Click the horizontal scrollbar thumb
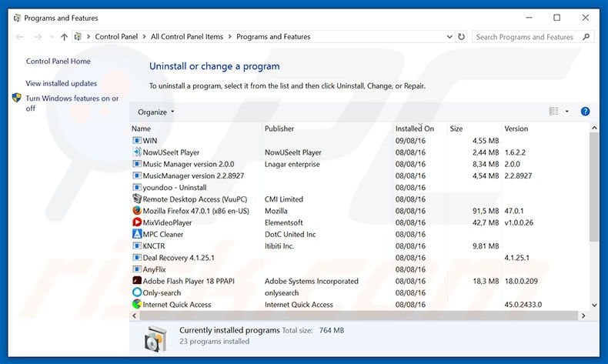Image resolution: width=608 pixels, height=364 pixels. (x=359, y=316)
